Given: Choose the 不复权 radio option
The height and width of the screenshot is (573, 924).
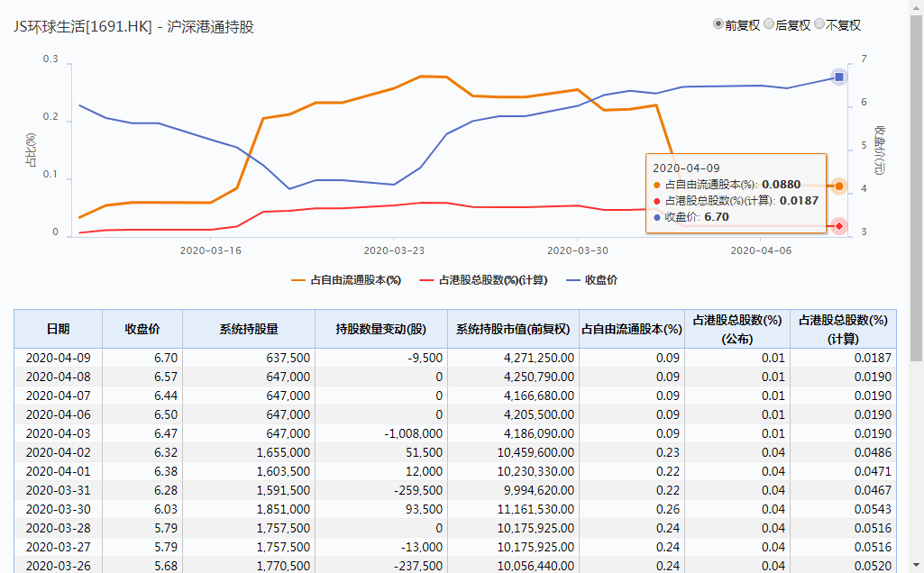Looking at the screenshot, I should [x=819, y=24].
